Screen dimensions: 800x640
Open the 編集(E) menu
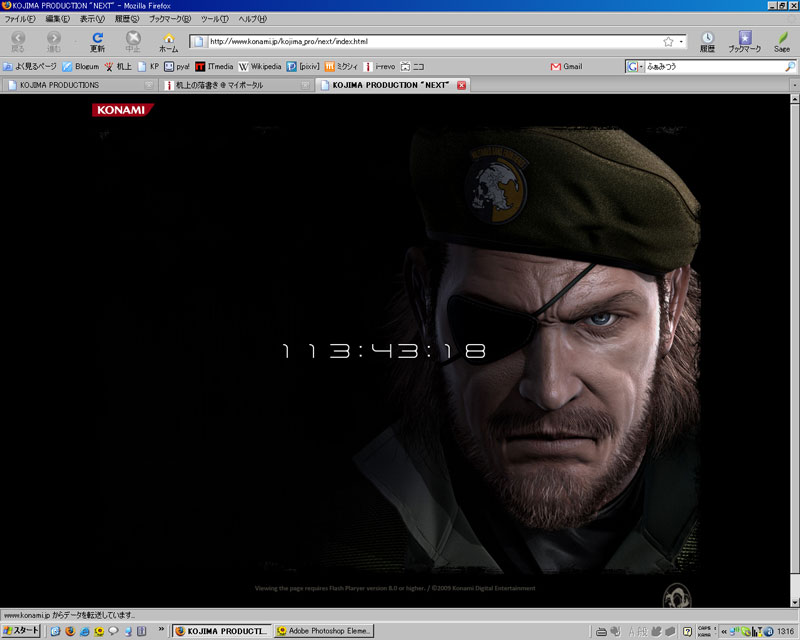57,19
